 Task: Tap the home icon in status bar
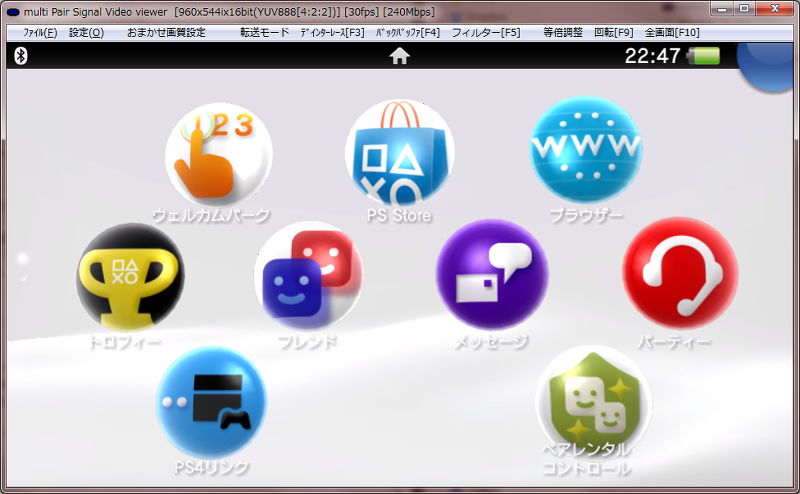[x=399, y=56]
